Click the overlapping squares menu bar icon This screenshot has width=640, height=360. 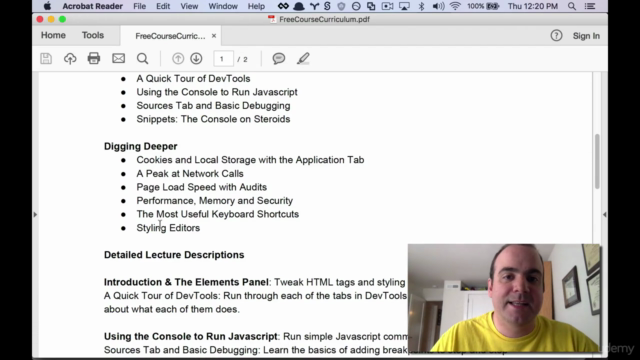coord(371,6)
